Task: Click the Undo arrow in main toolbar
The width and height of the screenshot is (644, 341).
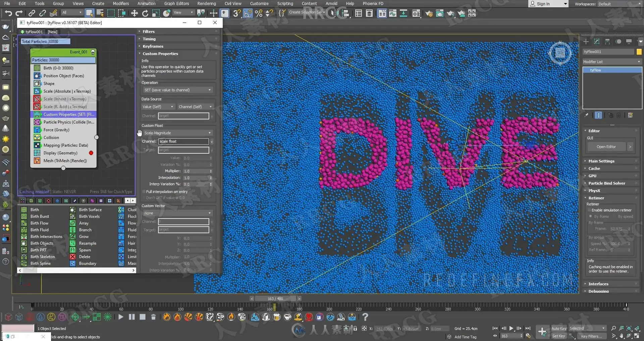Action: (x=8, y=13)
